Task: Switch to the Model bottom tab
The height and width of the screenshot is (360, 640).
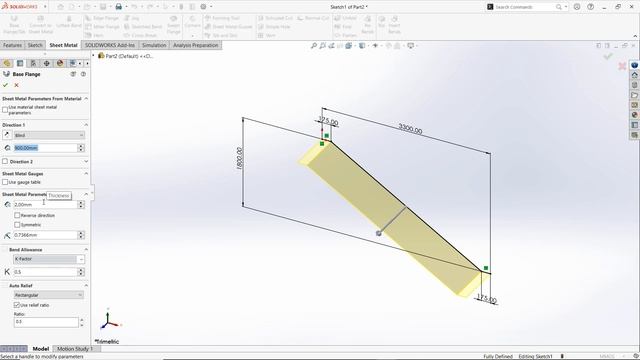Action: tap(40, 349)
